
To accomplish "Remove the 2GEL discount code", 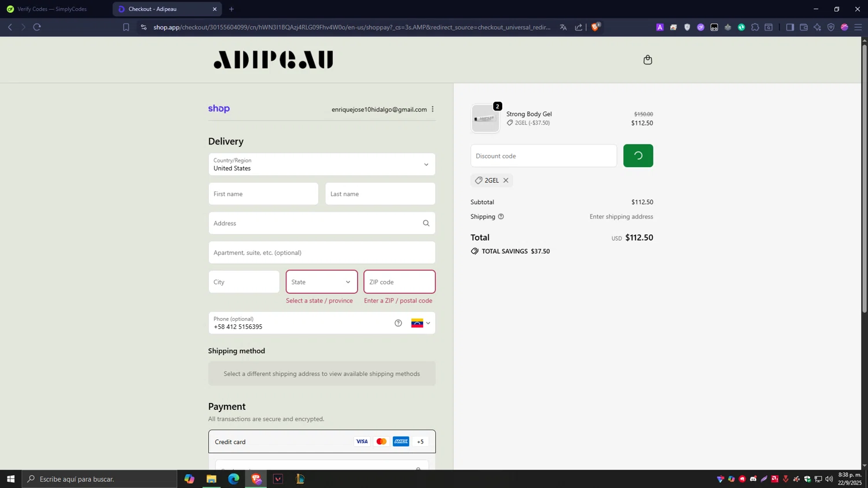I will pos(506,180).
